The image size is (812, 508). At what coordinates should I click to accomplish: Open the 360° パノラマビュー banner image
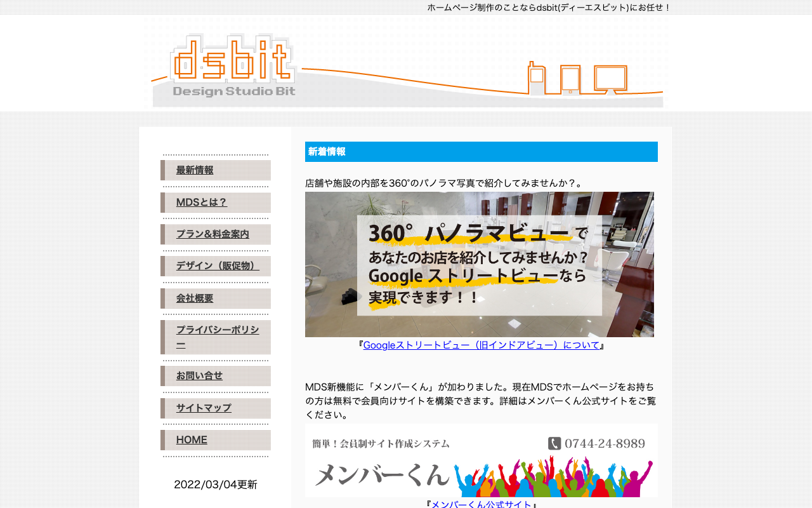480,264
